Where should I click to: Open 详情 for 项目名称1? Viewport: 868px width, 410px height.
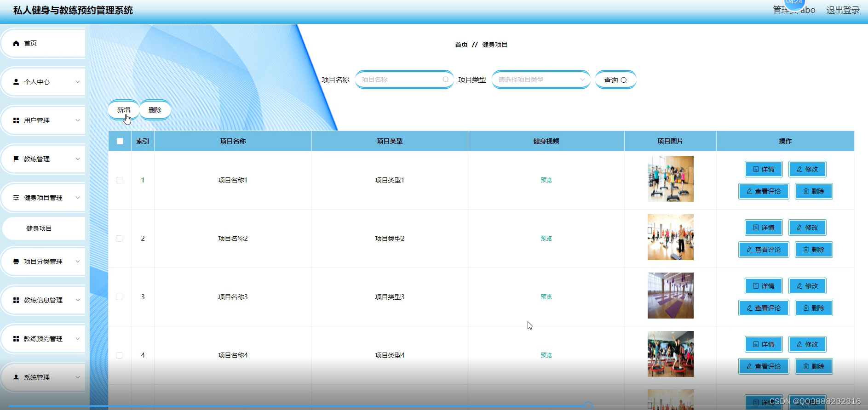pyautogui.click(x=764, y=169)
